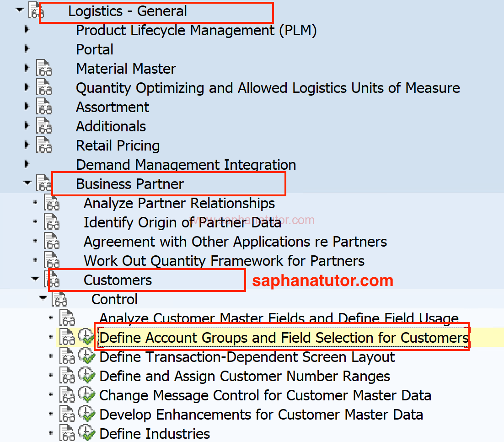
Task: Open documentation icon for Define Transaction-Dependent Screen Layout
Action: click(67, 356)
